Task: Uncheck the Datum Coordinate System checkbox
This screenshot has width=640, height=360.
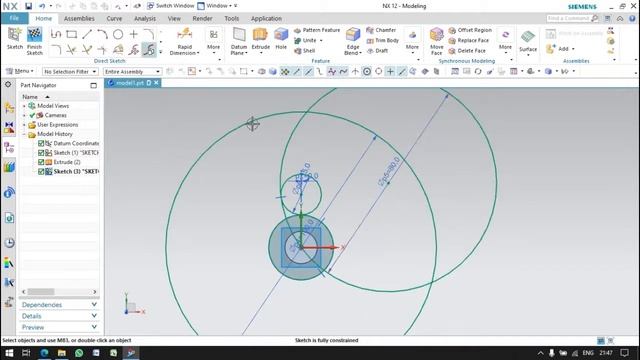Action: click(41, 143)
